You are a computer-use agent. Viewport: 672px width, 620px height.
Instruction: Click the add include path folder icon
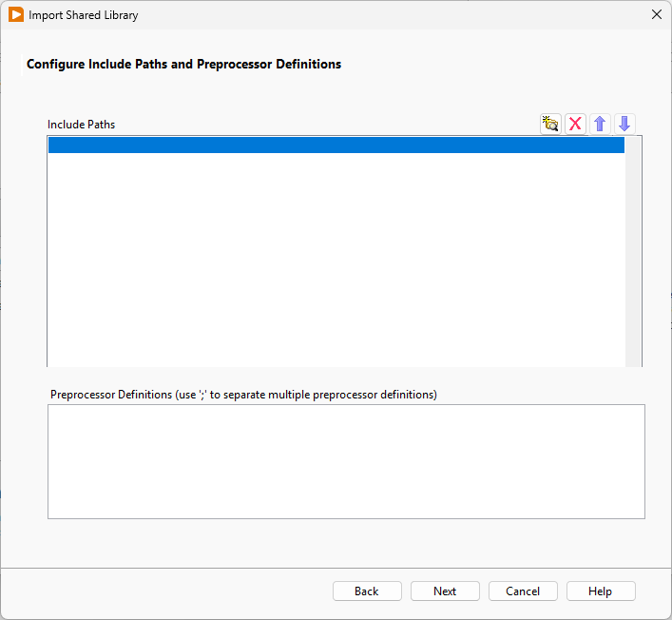550,124
